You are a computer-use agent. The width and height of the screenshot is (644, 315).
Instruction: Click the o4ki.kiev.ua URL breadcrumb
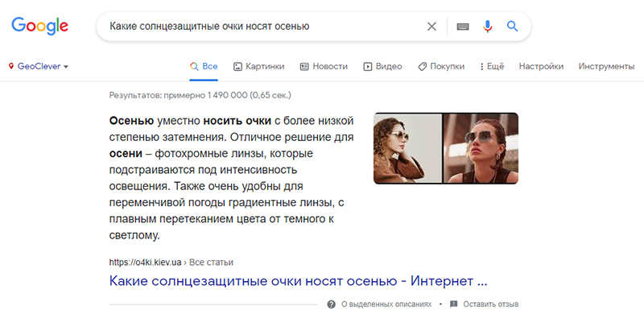(171, 263)
